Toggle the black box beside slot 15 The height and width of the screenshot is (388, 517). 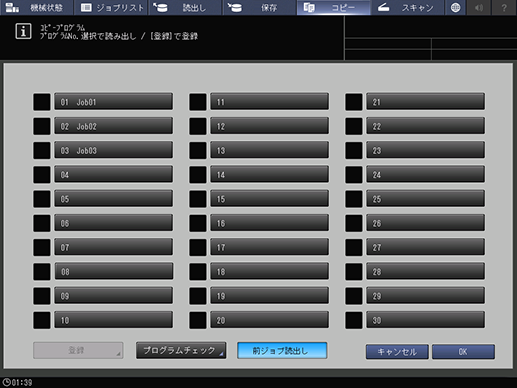tap(198, 199)
